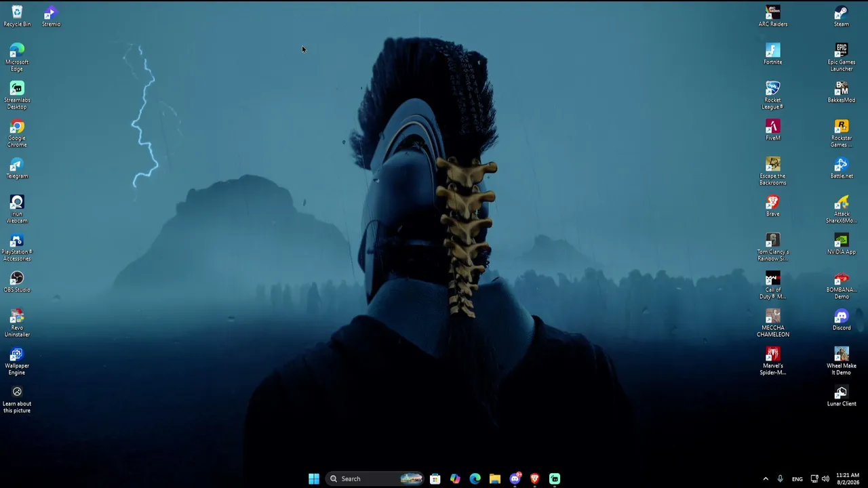Select the Attack Shark X6 mouse shortcut
This screenshot has width=868, height=488.
pos(842,209)
